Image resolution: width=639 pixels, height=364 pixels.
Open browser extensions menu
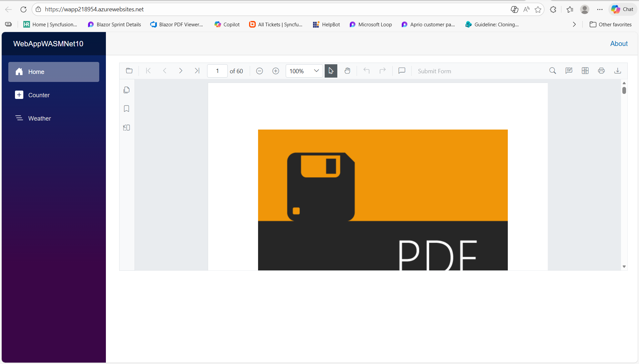[553, 9]
